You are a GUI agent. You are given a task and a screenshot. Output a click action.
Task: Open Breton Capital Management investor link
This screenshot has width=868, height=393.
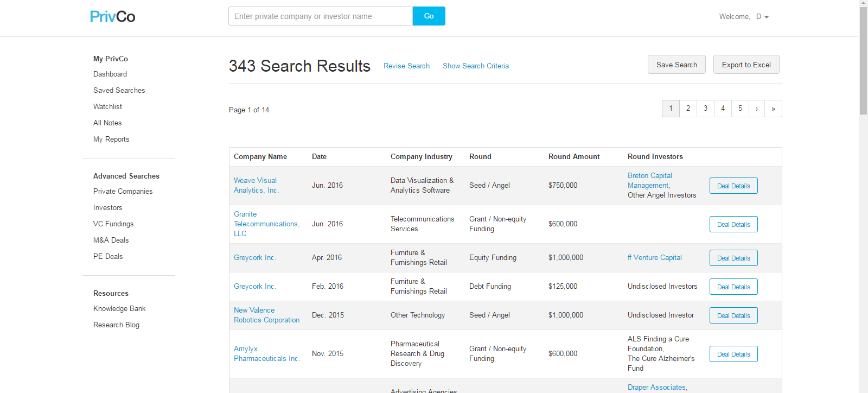coord(649,180)
